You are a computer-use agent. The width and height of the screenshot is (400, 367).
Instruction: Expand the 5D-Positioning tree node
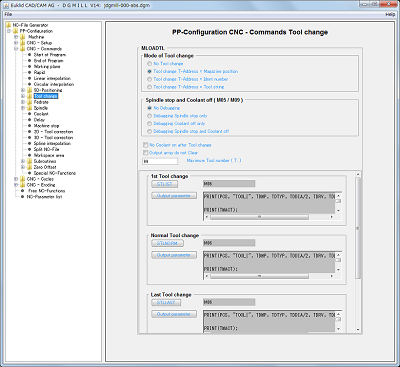23,90
